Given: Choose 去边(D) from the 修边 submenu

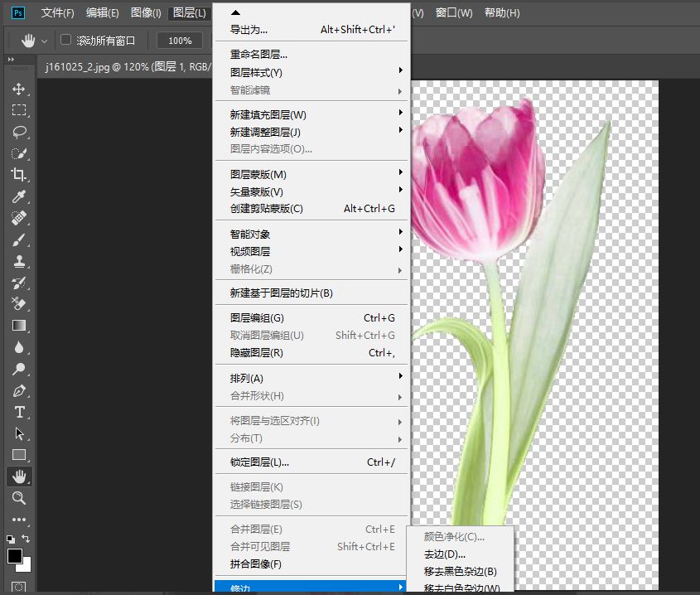Looking at the screenshot, I should pos(447,554).
